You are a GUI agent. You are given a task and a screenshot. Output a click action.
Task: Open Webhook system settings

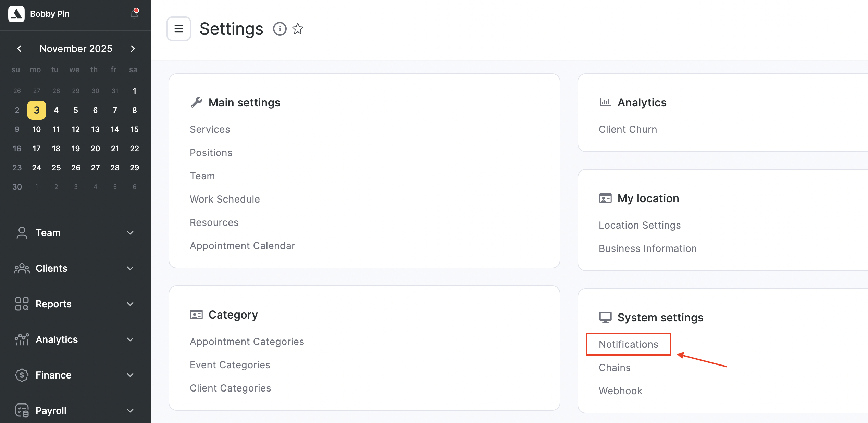point(620,391)
